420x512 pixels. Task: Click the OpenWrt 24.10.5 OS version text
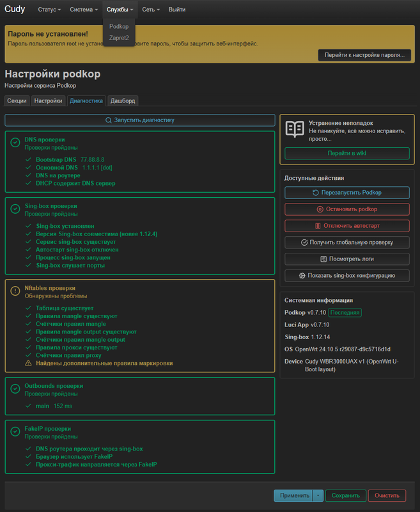343,349
